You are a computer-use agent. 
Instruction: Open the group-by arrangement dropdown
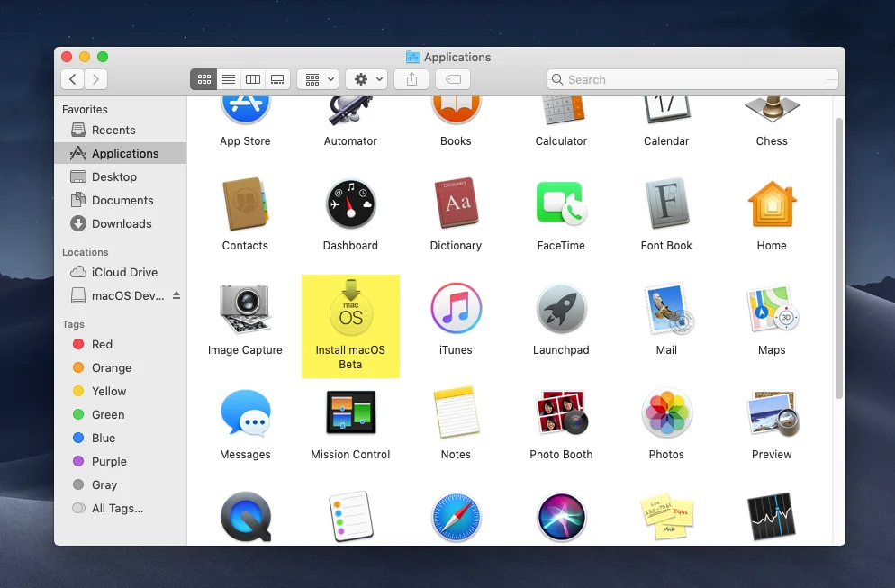[x=319, y=79]
